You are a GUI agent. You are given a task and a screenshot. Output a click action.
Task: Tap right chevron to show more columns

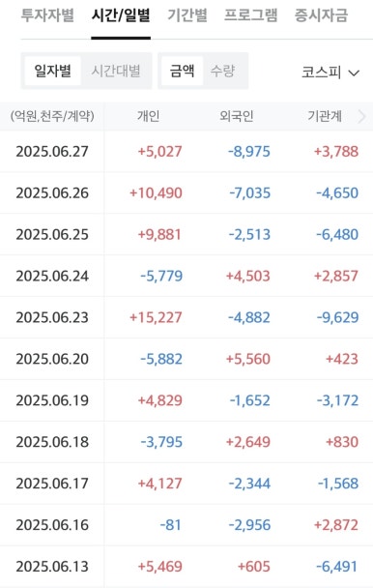[x=361, y=117]
